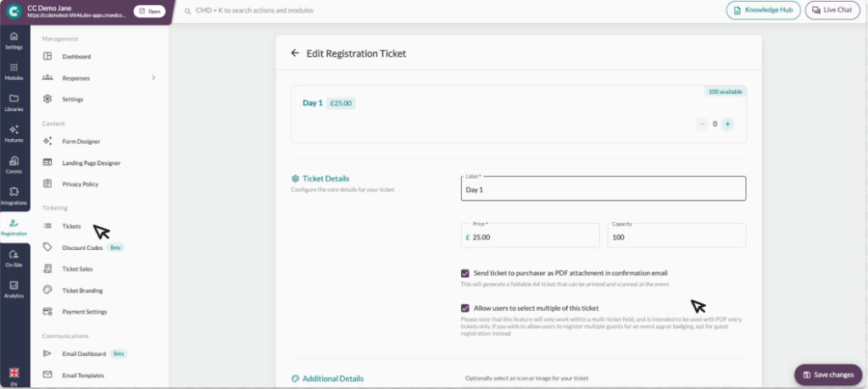The width and height of the screenshot is (868, 389).
Task: Click the ticket Label input field
Action: click(x=603, y=190)
